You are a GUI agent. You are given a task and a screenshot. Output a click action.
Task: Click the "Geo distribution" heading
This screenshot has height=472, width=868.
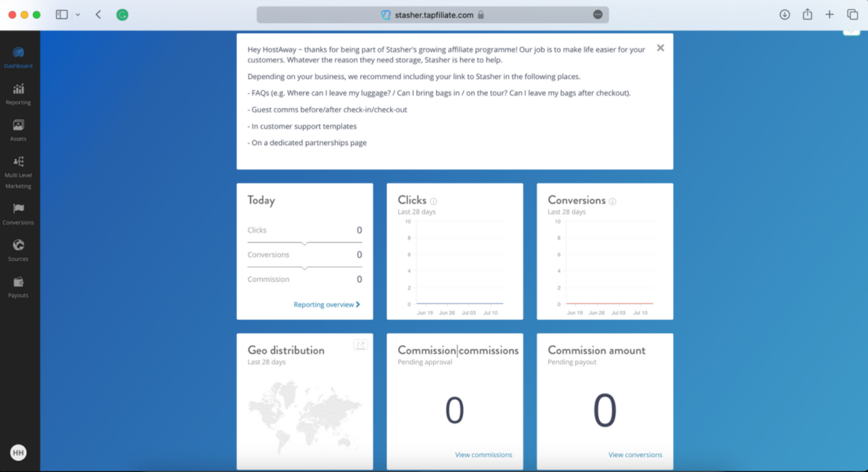[x=286, y=350]
